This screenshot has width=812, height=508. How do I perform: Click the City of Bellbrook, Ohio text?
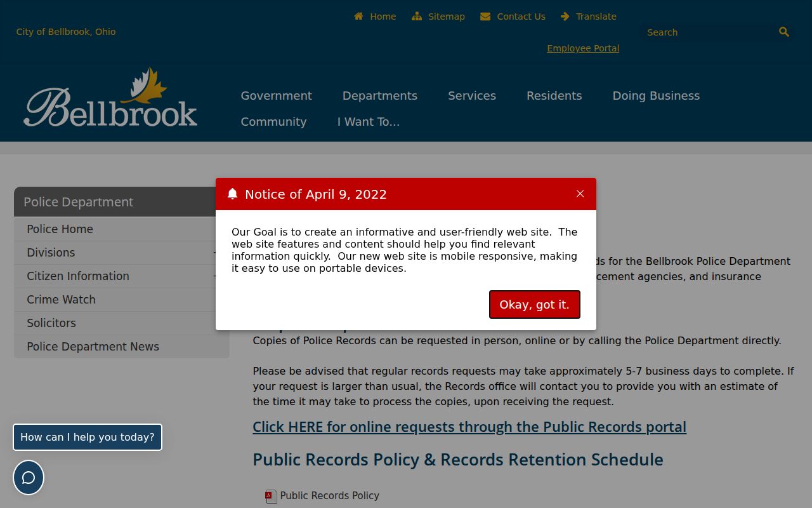coord(66,32)
